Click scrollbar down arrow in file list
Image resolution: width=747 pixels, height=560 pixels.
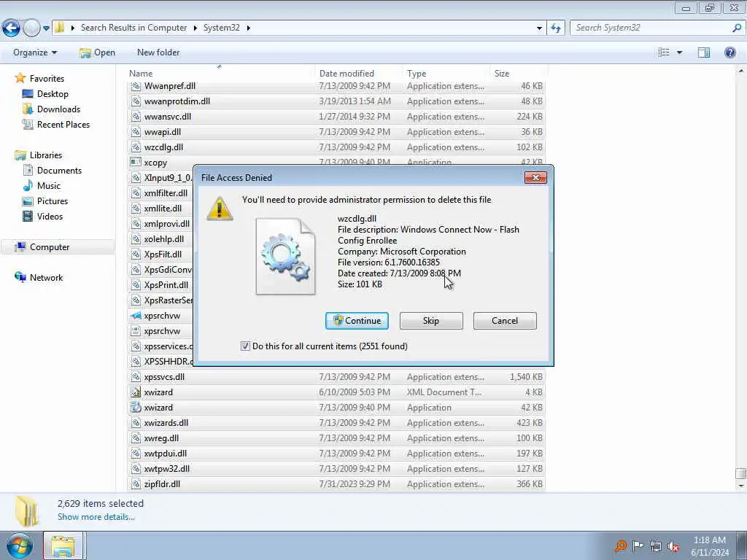click(x=740, y=486)
